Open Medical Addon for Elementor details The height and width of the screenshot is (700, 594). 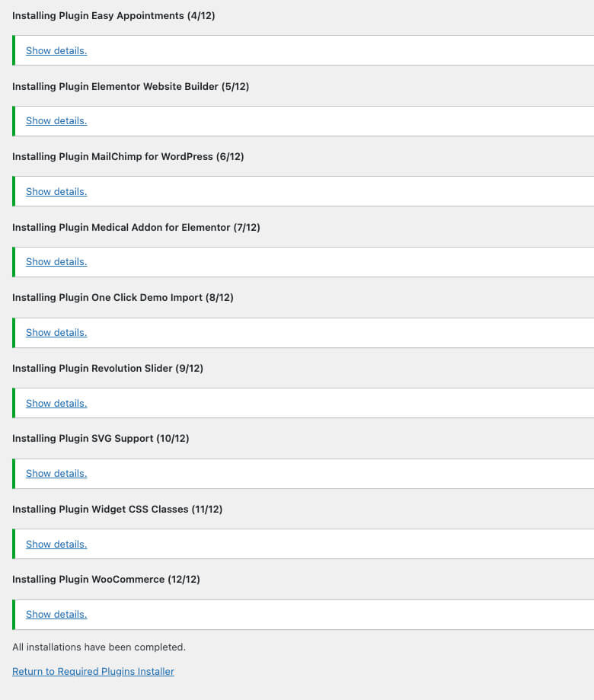tap(56, 261)
